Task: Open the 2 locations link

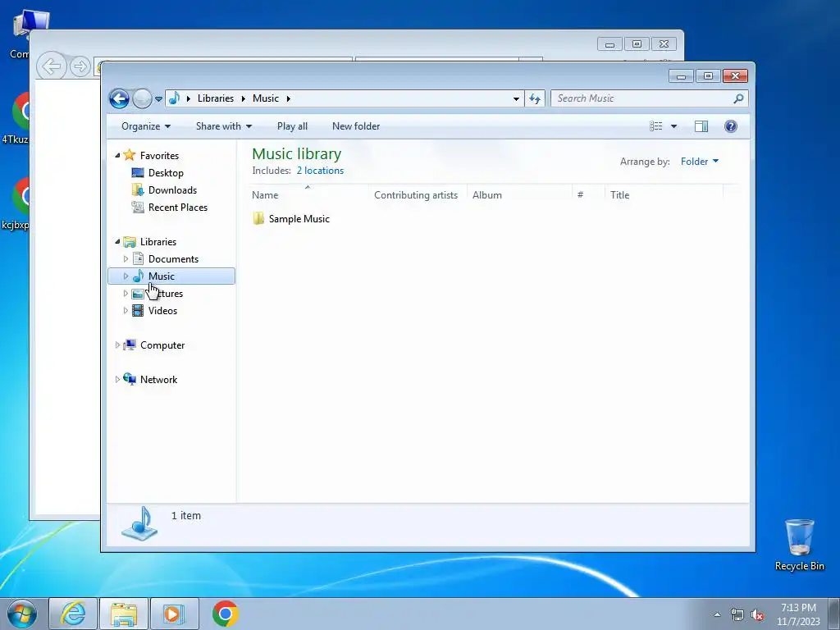Action: point(321,171)
